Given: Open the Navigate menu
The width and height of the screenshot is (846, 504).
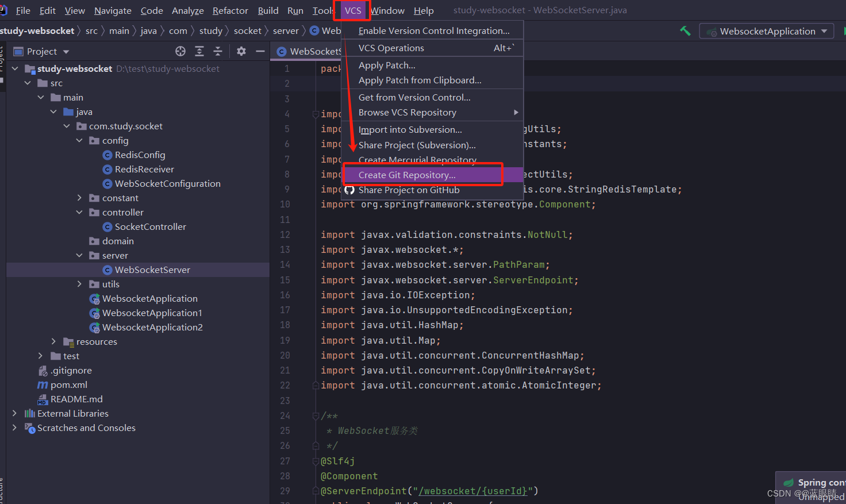Looking at the screenshot, I should (x=113, y=10).
